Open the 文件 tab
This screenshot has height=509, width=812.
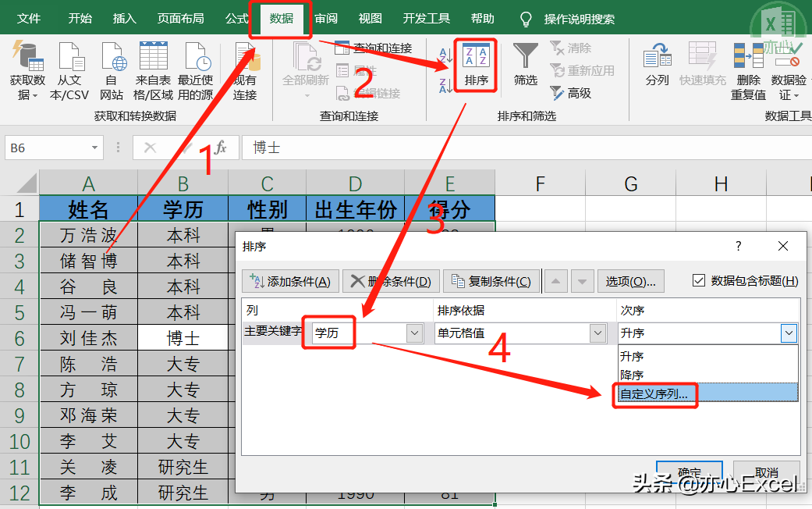pos(29,19)
